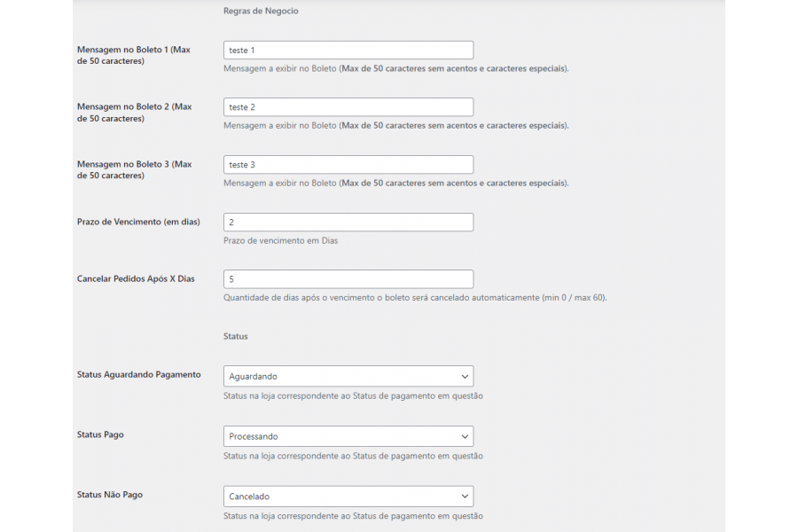
Task: Open the Status Não Pago dropdown
Action: tap(348, 497)
